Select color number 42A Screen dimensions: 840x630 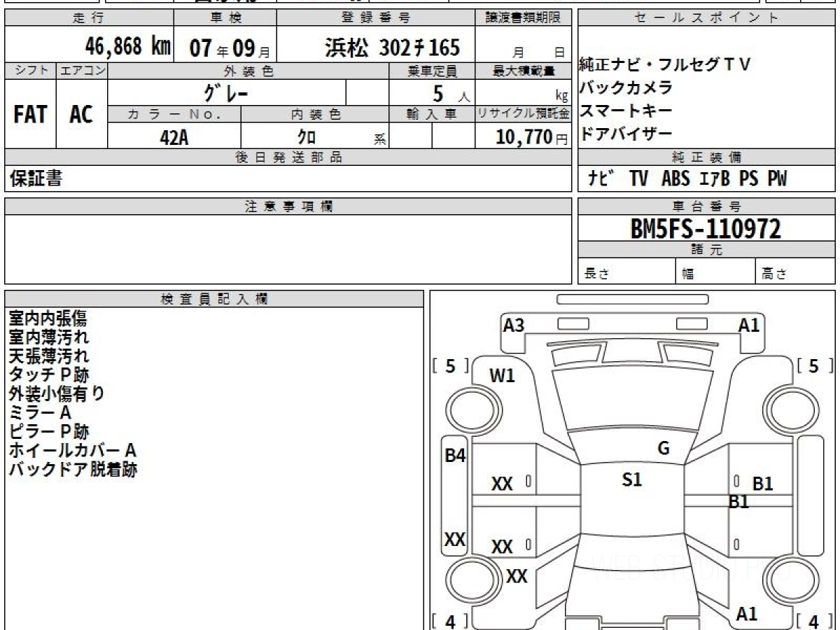pyautogui.click(x=174, y=137)
